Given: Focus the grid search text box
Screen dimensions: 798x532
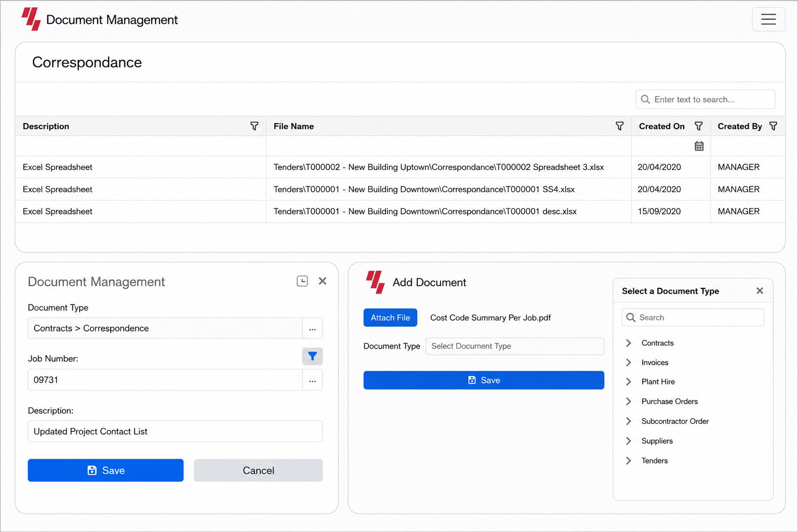Looking at the screenshot, I should [706, 99].
